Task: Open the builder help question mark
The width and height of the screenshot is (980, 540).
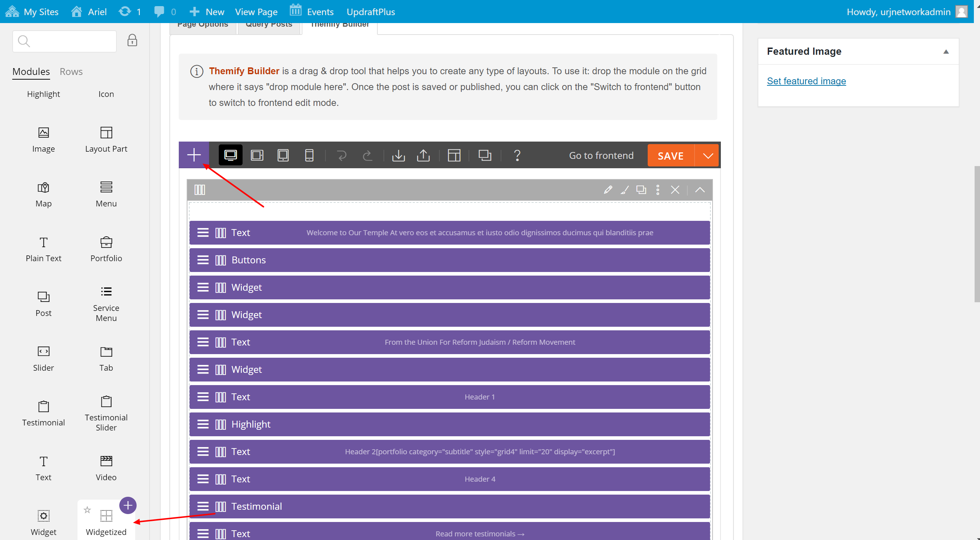Action: (517, 155)
